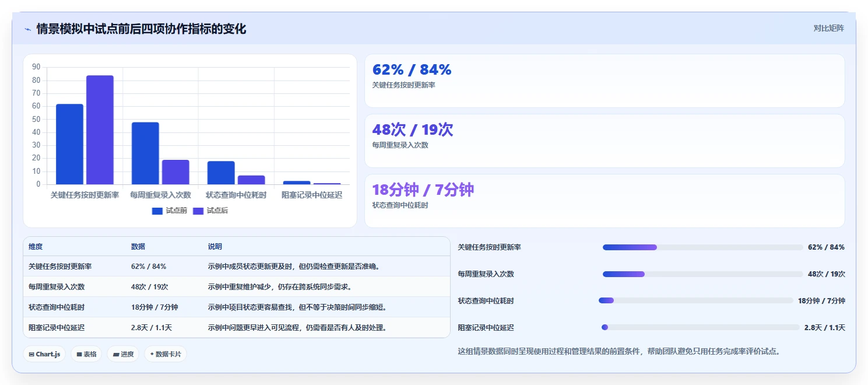This screenshot has width=868, height=385.
Task: Click the 试点后 bar for 每周重复录入次数
Action: [175, 172]
